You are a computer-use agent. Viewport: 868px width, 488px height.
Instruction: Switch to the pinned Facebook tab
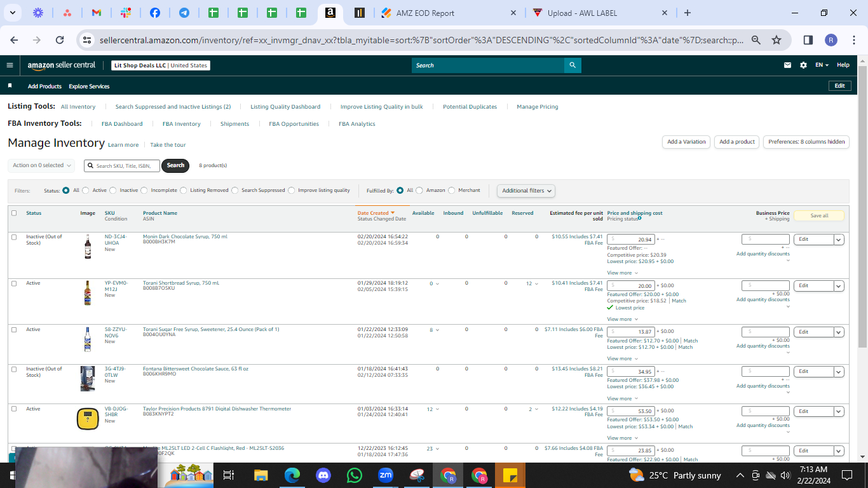[x=155, y=13]
